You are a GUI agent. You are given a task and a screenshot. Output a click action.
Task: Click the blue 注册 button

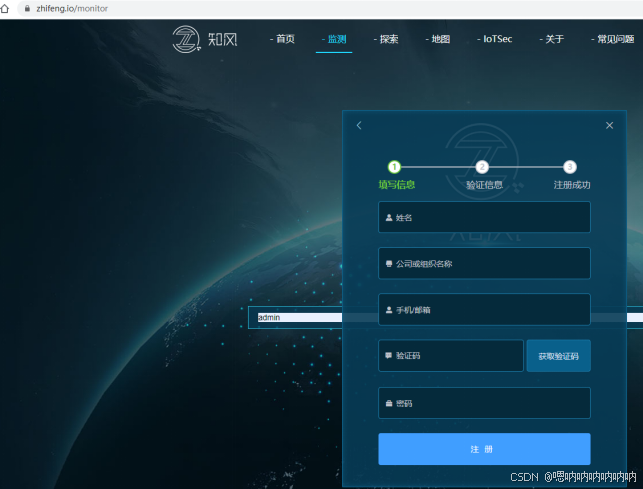tap(484, 449)
